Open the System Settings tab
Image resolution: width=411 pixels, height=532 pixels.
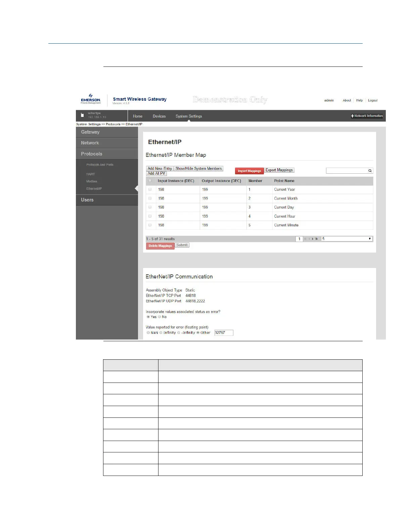tap(189, 116)
